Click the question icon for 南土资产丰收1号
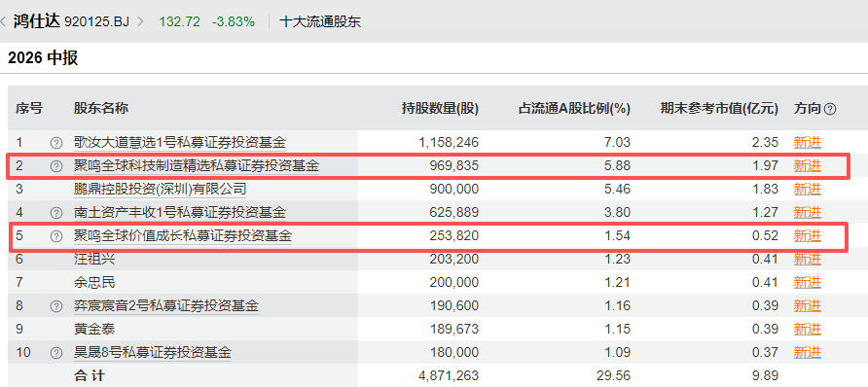 (x=55, y=212)
